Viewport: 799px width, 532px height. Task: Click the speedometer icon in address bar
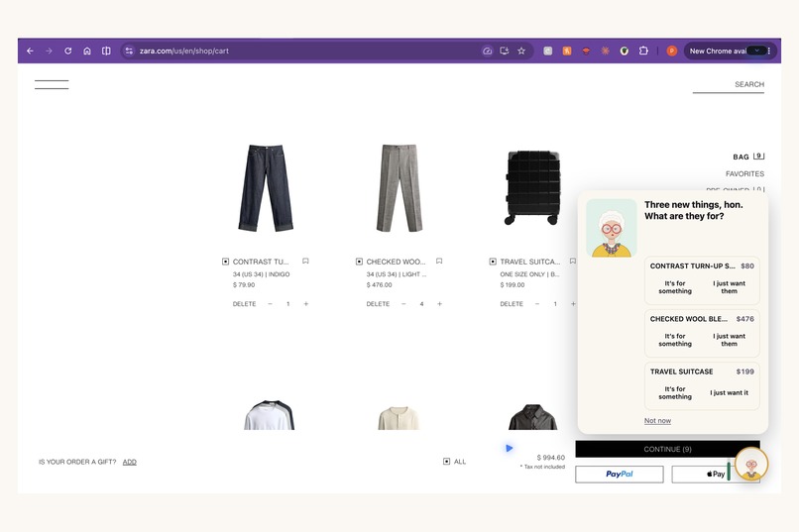[x=487, y=51]
